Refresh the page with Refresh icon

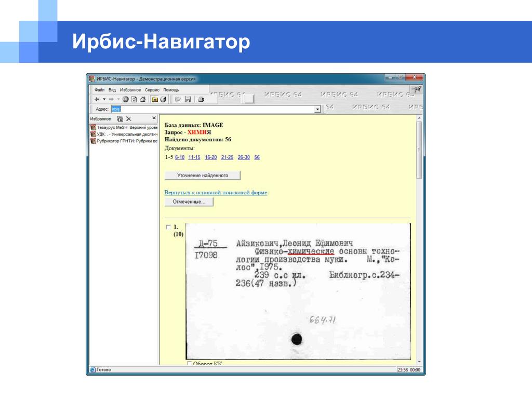[x=134, y=99]
